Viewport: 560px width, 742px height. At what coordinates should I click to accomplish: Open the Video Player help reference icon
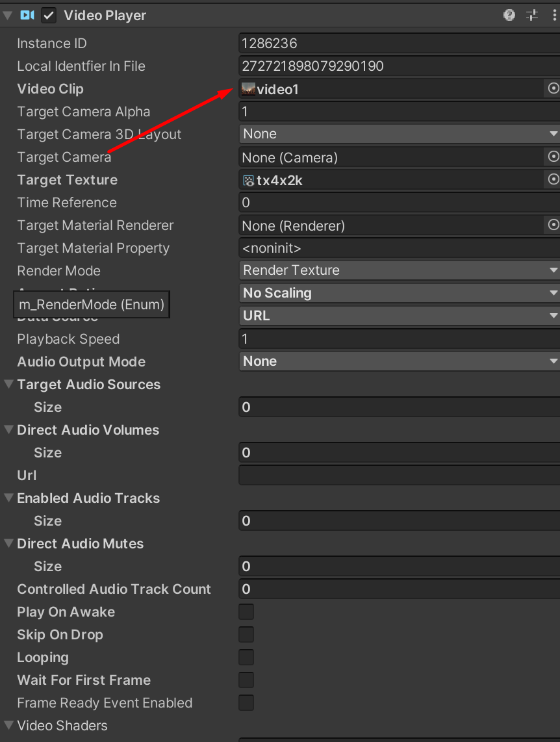(509, 15)
